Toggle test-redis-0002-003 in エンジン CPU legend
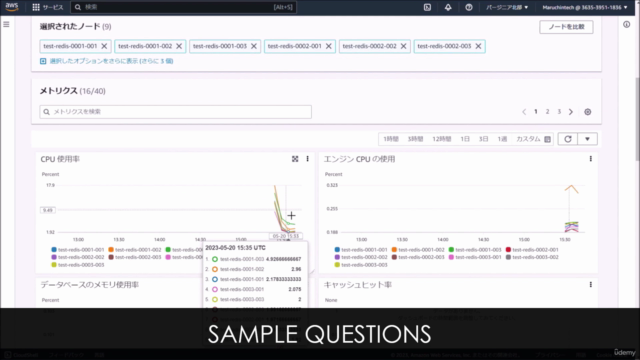The image size is (640, 360). coord(418,258)
